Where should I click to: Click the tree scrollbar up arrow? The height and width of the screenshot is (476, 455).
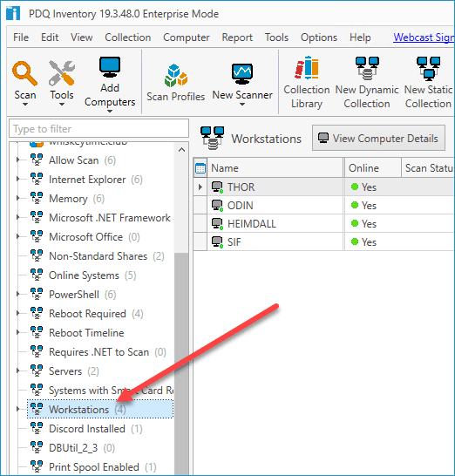pos(181,150)
